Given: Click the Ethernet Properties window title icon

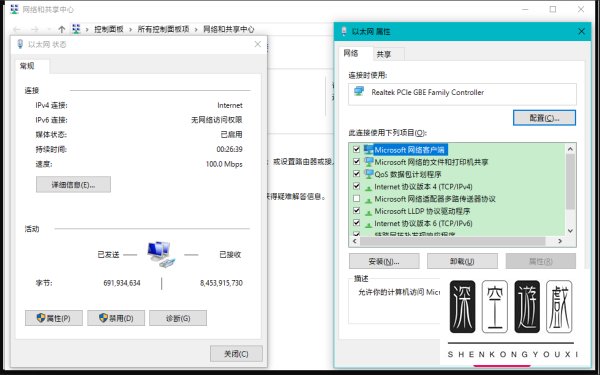Looking at the screenshot, I should point(344,31).
